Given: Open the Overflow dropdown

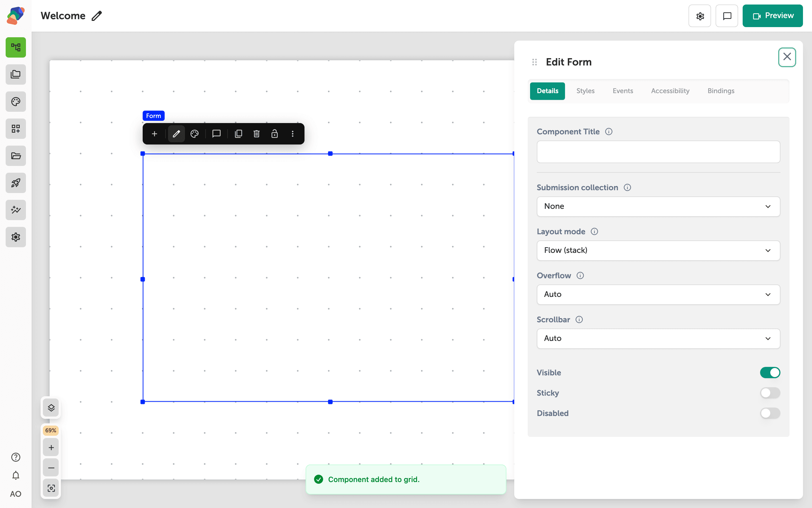Looking at the screenshot, I should [x=658, y=294].
